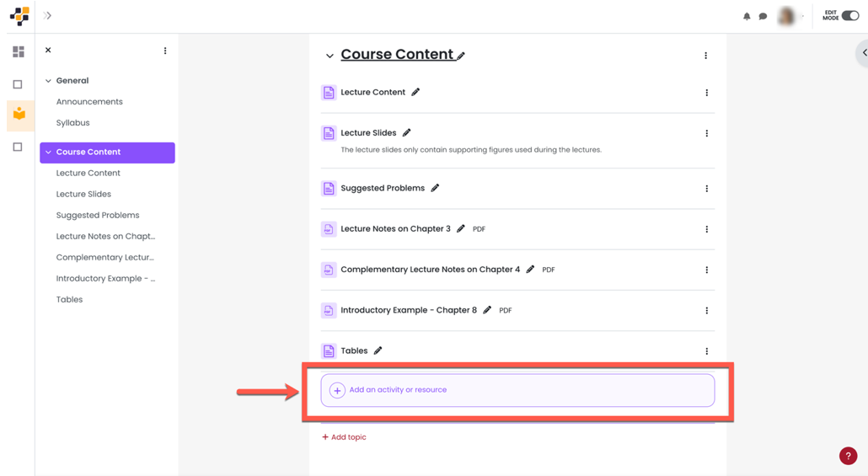Select Announcements in the course index

(x=89, y=102)
